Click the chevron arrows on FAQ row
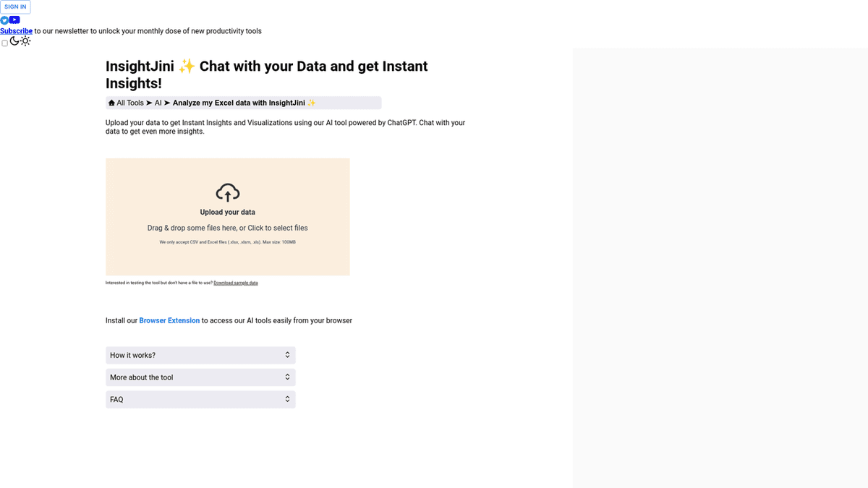This screenshot has height=488, width=868. 287,400
